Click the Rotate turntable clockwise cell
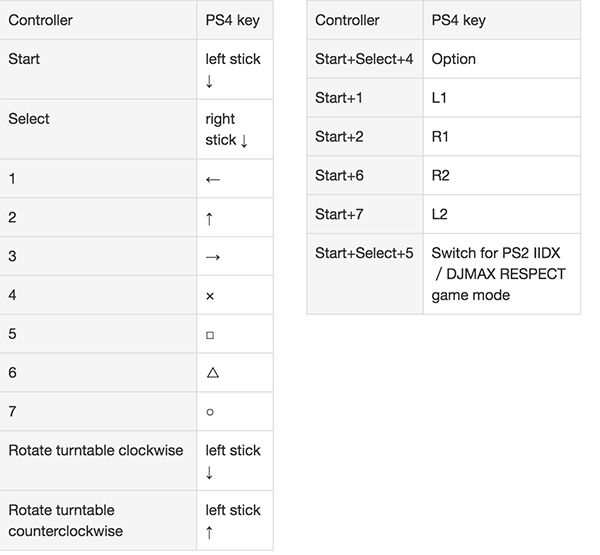This screenshot has width=600, height=555. tap(98, 460)
